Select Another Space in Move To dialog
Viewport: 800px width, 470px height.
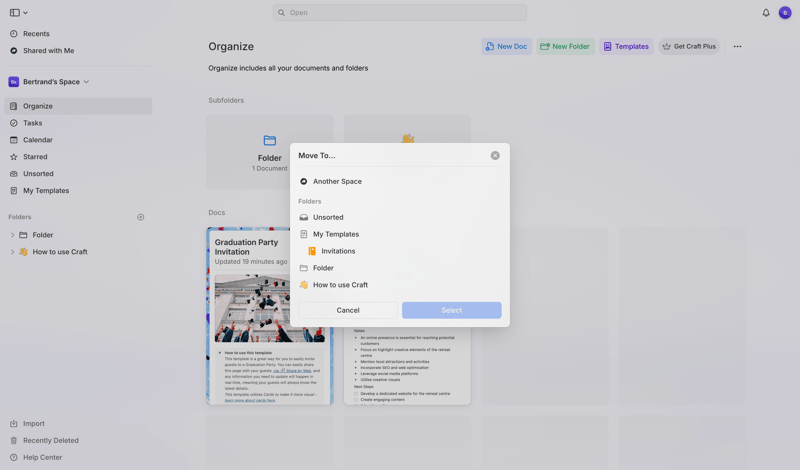point(337,182)
